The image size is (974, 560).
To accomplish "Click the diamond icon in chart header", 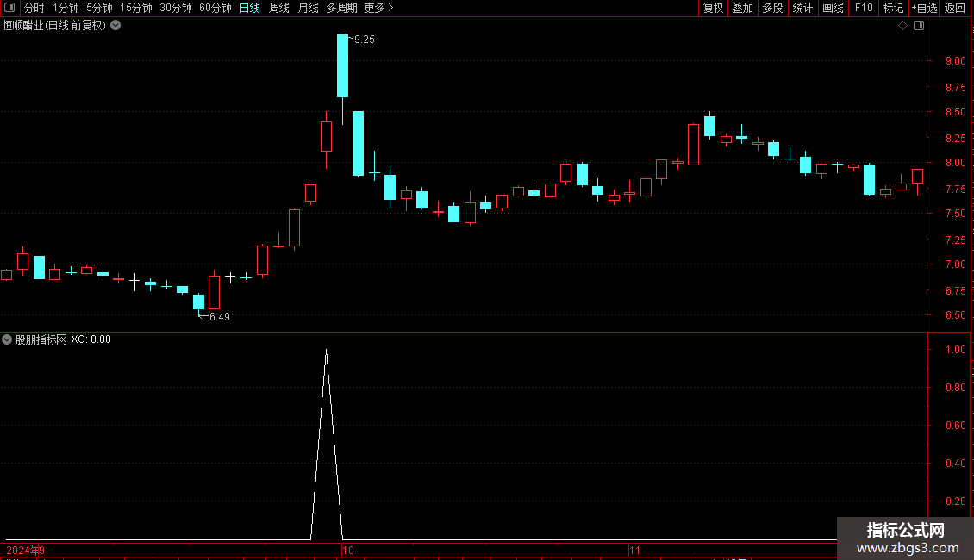I will [x=903, y=26].
